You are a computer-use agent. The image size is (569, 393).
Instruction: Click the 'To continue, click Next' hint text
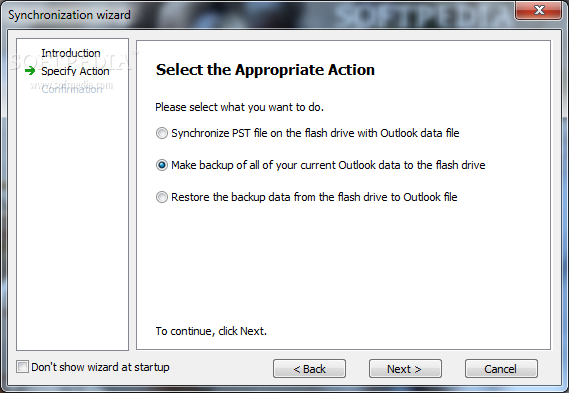click(x=211, y=331)
